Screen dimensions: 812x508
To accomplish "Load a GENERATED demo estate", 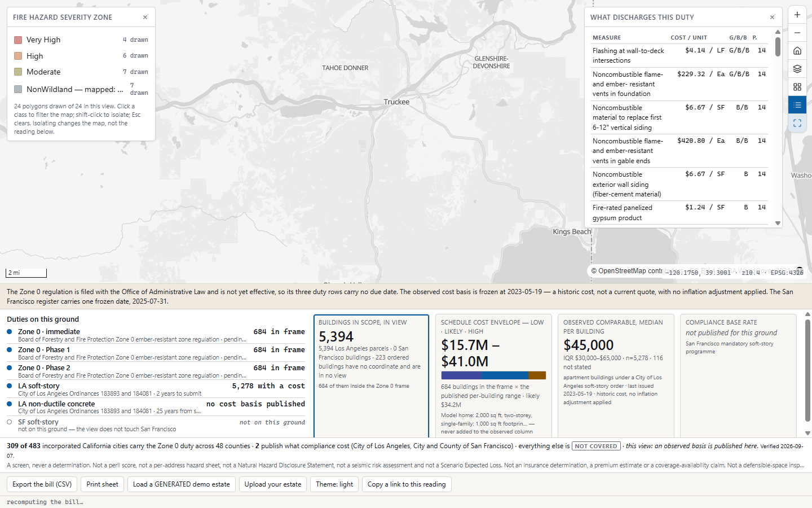I will [182, 484].
